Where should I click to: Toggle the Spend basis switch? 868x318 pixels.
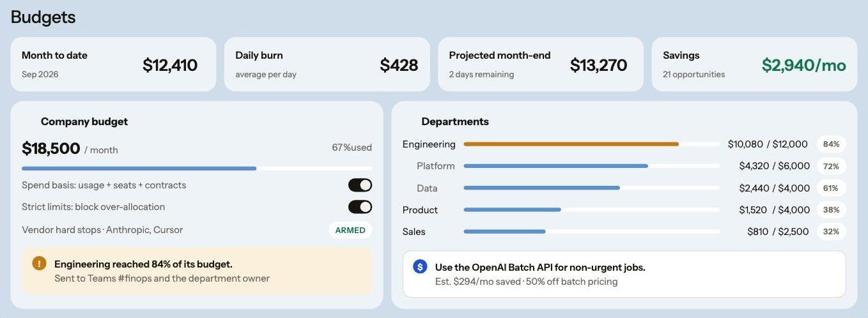(360, 185)
